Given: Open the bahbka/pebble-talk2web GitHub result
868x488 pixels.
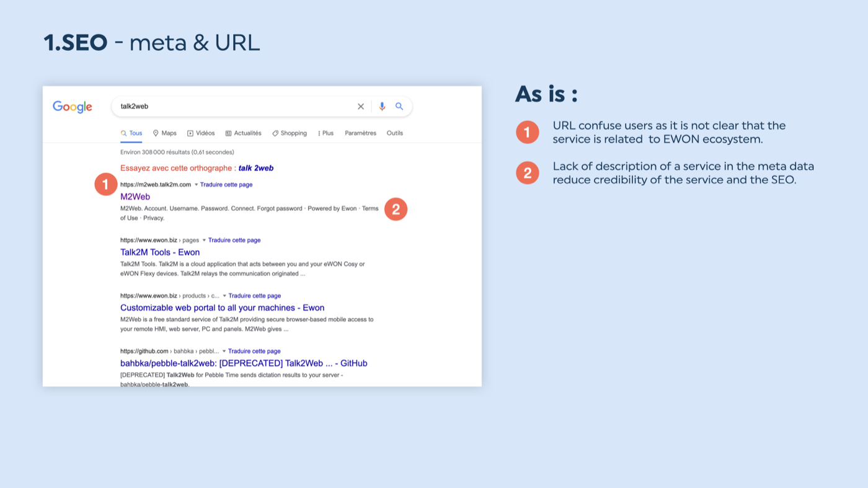Looking at the screenshot, I should tap(244, 363).
